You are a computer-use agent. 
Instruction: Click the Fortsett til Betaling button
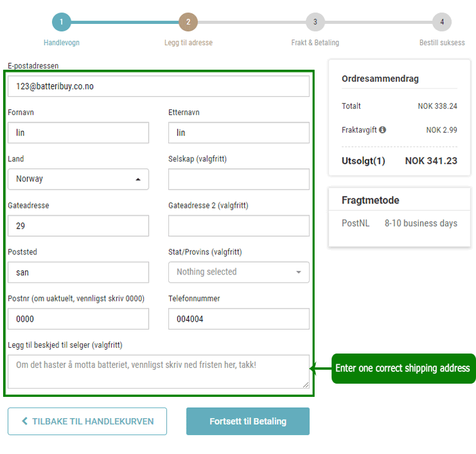(247, 421)
